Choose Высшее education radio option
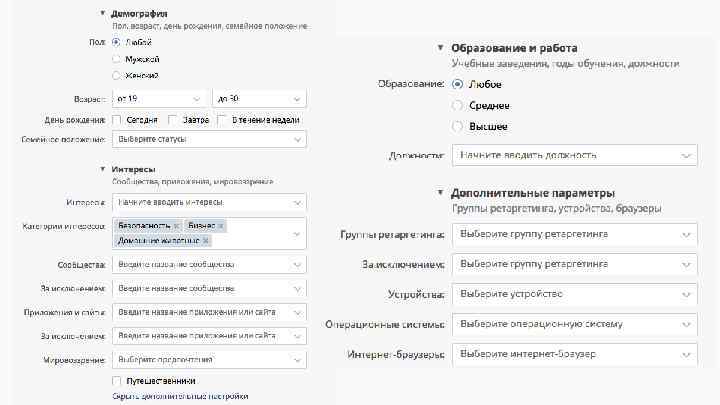 pyautogui.click(x=458, y=127)
